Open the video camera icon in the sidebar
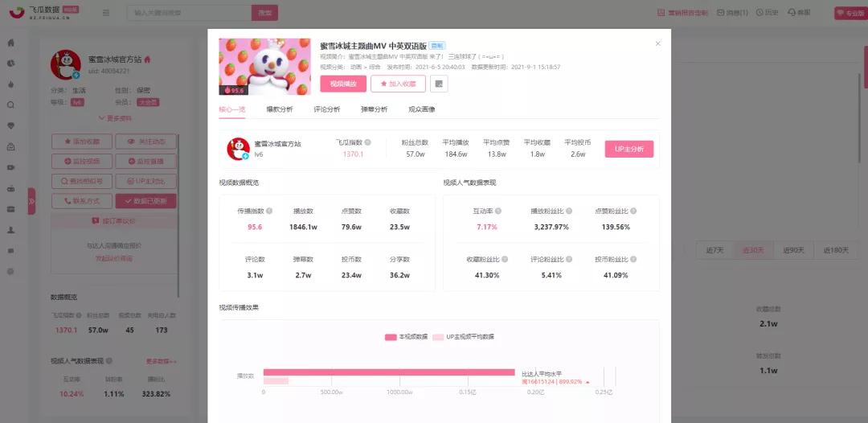Viewport: 868px width, 423px height. (x=10, y=167)
